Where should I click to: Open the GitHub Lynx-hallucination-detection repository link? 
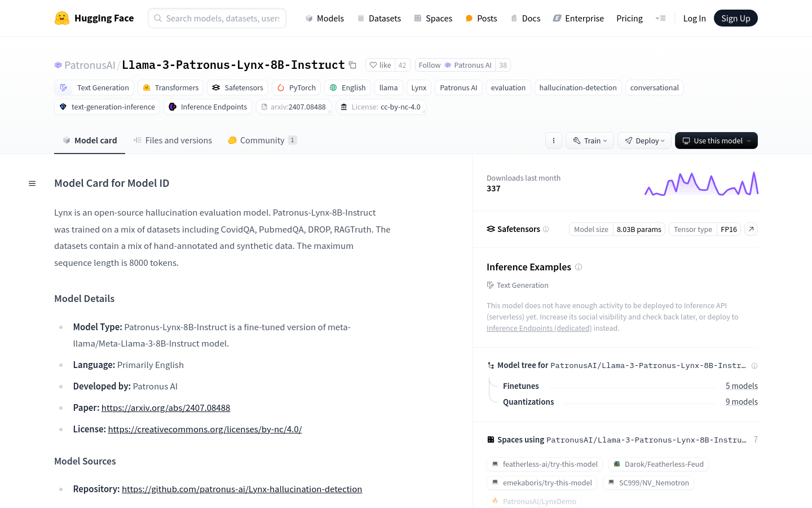pos(242,489)
